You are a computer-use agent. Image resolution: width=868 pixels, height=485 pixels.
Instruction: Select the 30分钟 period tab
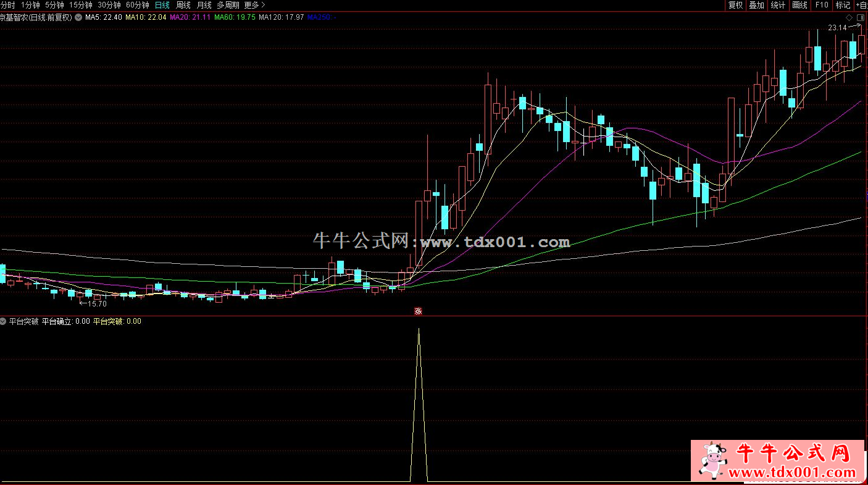[109, 5]
